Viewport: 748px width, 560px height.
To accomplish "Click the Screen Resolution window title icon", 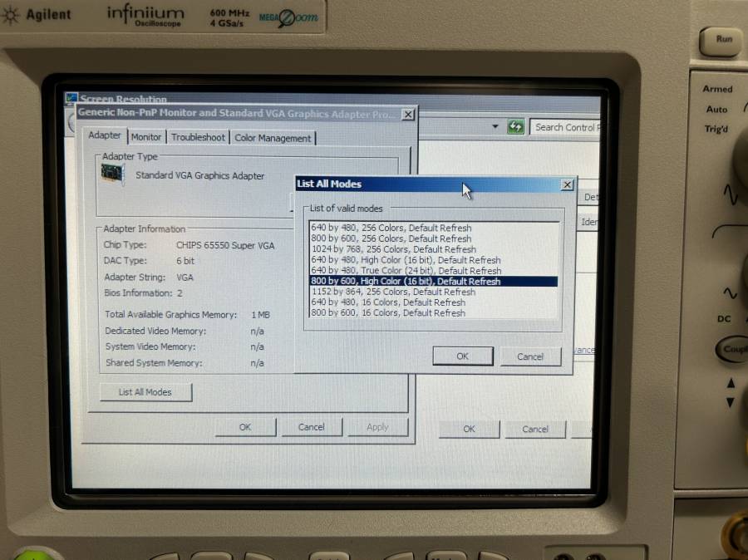I will (x=70, y=99).
